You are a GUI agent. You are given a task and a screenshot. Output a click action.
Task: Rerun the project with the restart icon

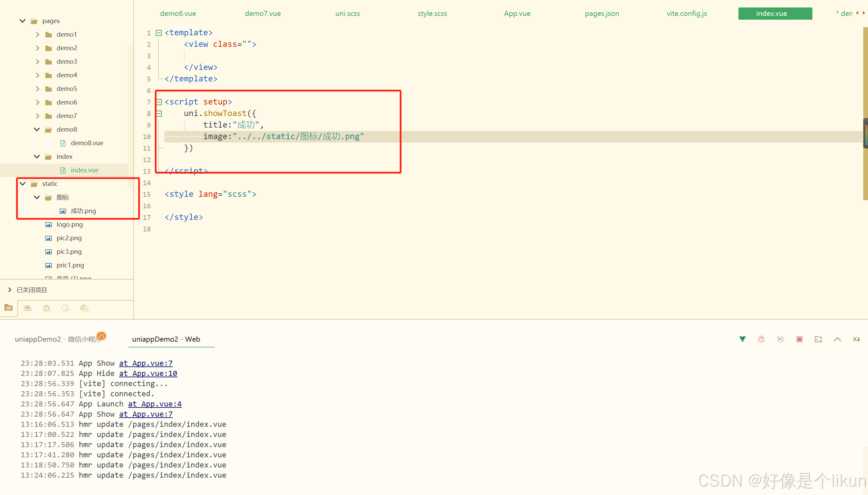[x=780, y=339]
